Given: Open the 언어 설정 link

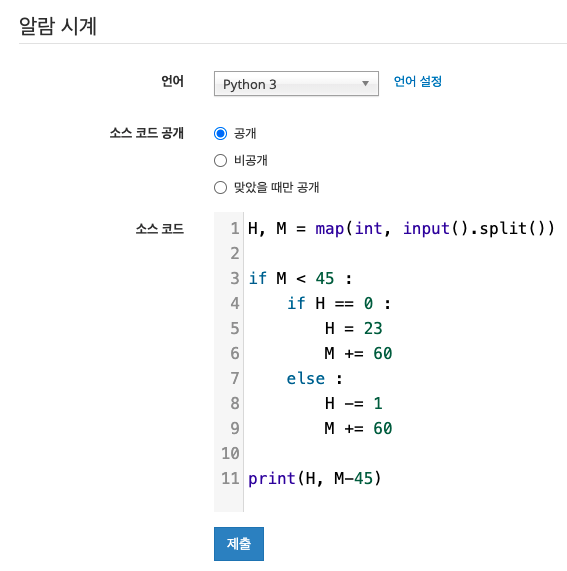Looking at the screenshot, I should coord(418,81).
